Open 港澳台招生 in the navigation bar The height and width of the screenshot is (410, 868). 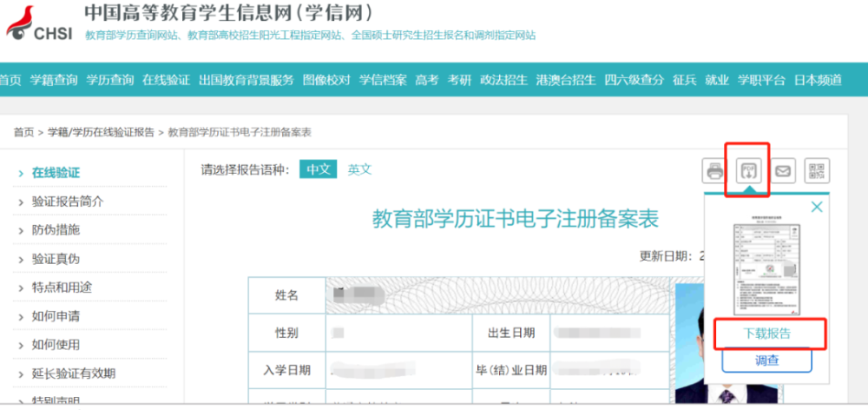[x=566, y=80]
